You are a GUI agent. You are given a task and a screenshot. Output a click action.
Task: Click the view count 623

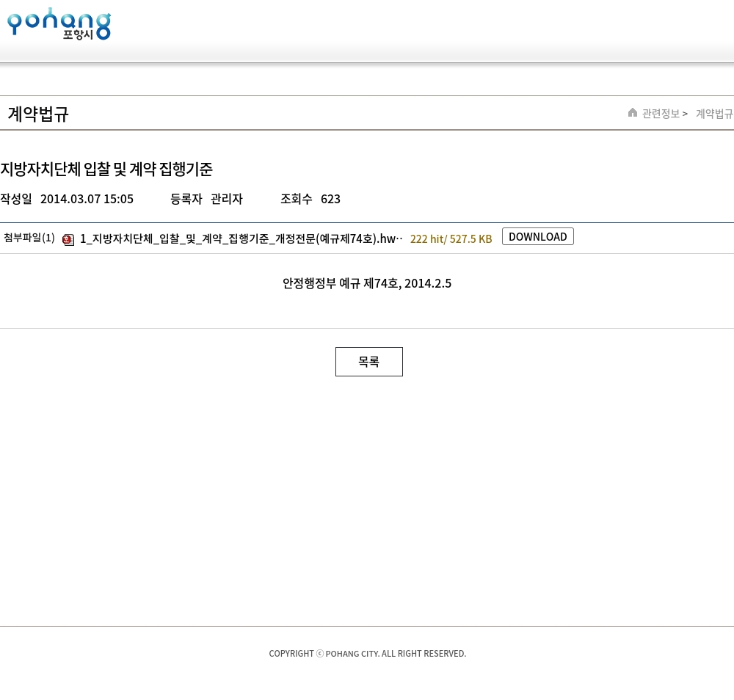tap(330, 199)
